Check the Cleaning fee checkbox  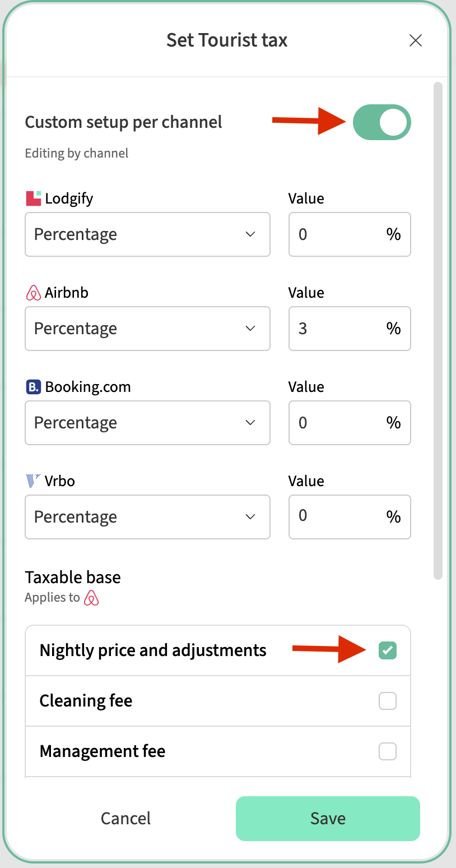tap(388, 701)
